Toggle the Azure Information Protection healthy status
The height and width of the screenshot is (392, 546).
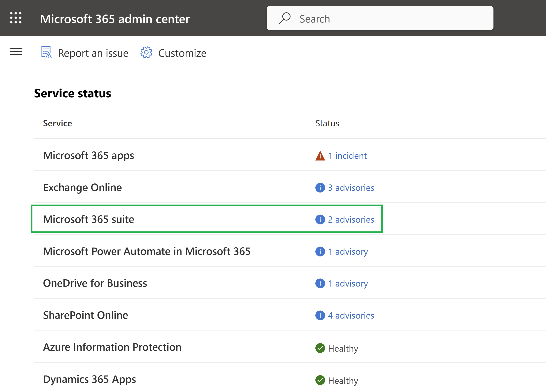tap(339, 347)
